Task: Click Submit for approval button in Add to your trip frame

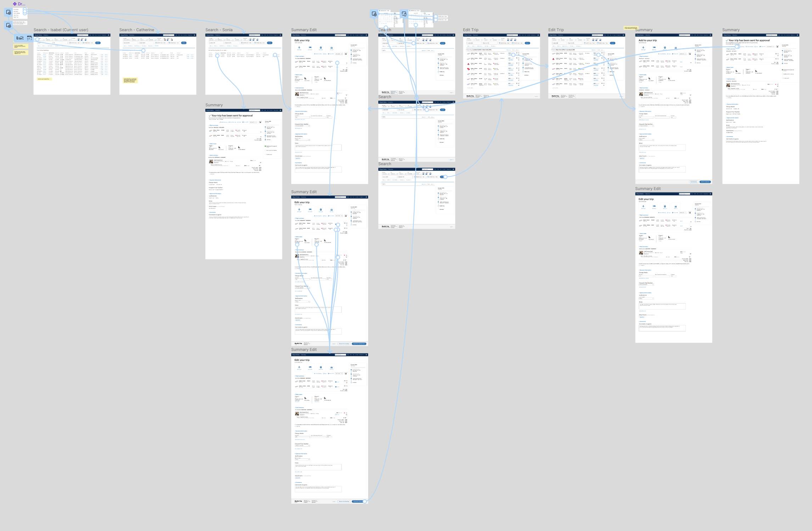Action: pyautogui.click(x=705, y=182)
